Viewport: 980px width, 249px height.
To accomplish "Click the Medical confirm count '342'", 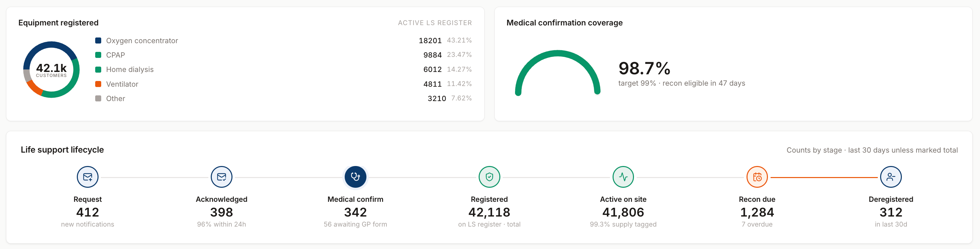I will [355, 213].
